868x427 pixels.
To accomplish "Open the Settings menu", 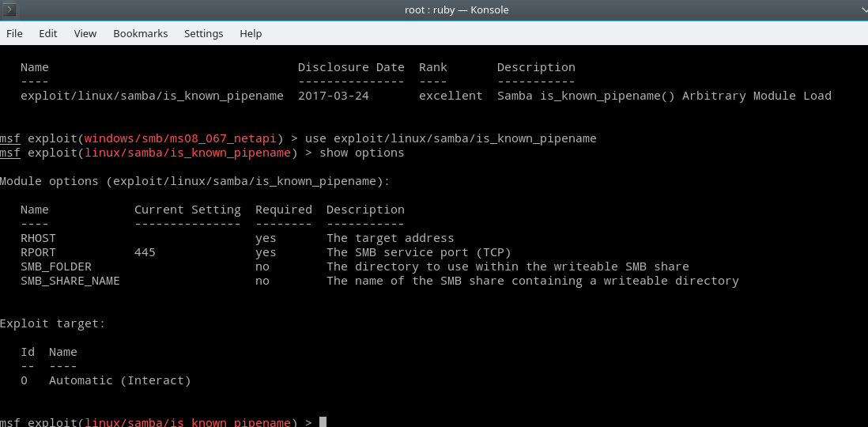I will (204, 34).
